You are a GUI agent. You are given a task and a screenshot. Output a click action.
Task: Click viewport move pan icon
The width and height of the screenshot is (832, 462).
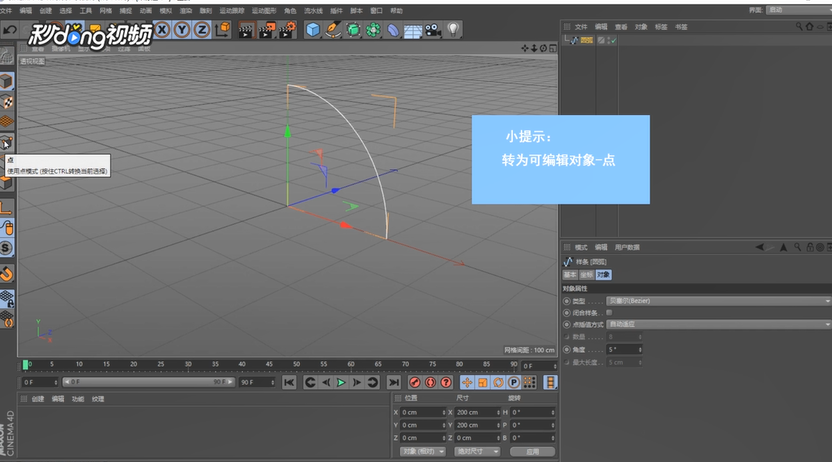pyautogui.click(x=525, y=48)
